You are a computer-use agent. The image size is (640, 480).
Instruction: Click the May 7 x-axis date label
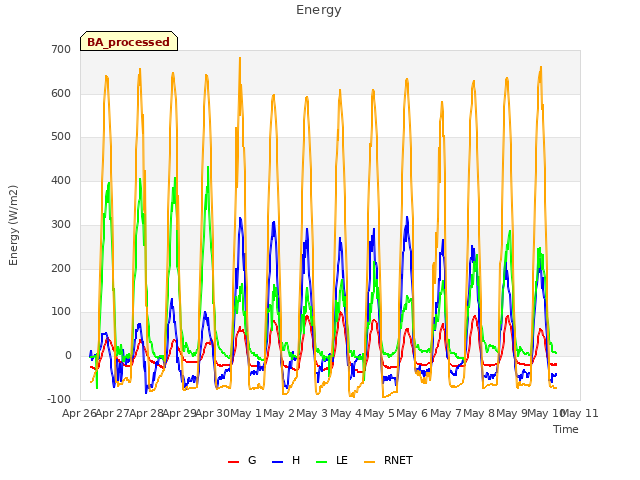(446, 413)
